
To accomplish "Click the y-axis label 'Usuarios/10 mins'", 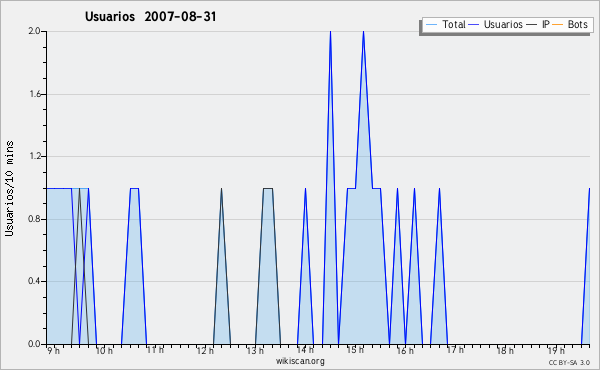I will coord(9,188).
